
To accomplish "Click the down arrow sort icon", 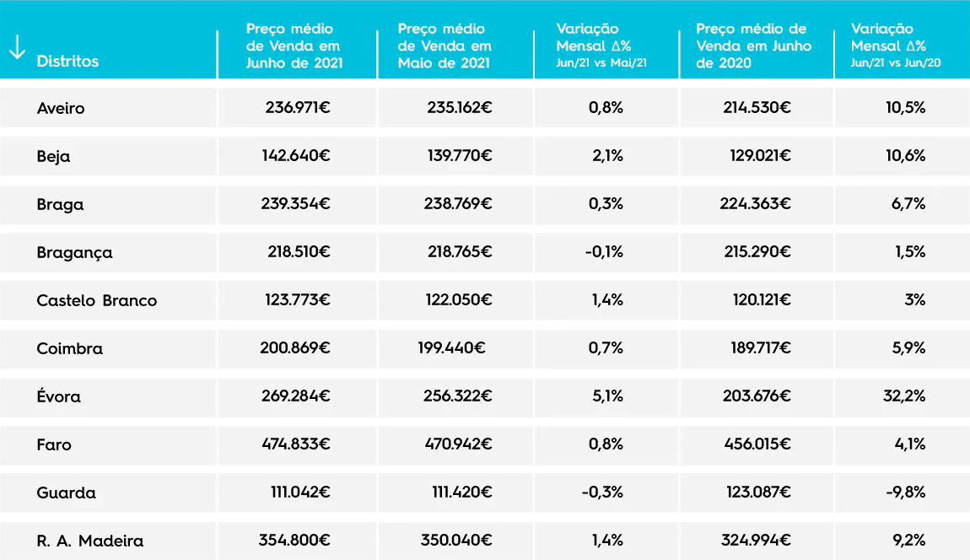I will (x=17, y=48).
